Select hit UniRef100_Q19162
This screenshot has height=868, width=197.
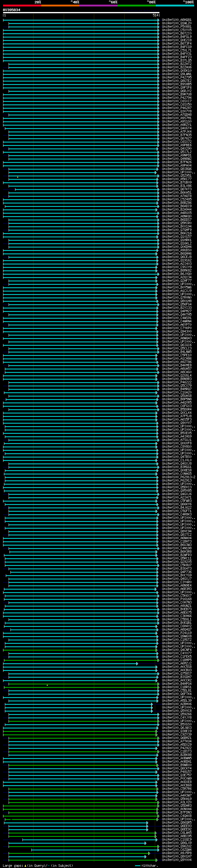coord(176,260)
